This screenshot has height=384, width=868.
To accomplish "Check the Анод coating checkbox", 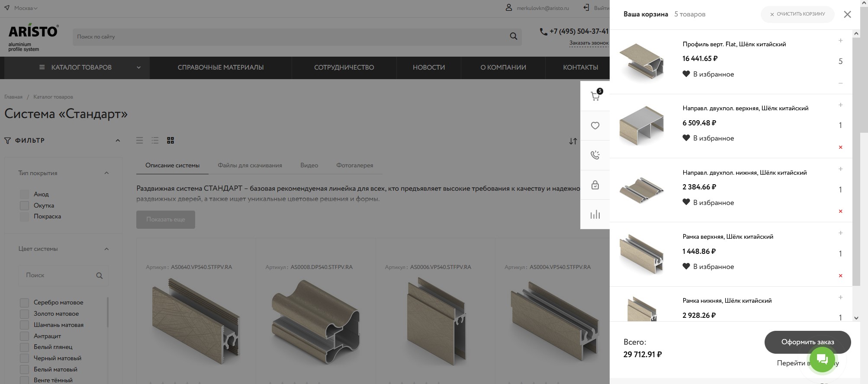I will pos(25,195).
